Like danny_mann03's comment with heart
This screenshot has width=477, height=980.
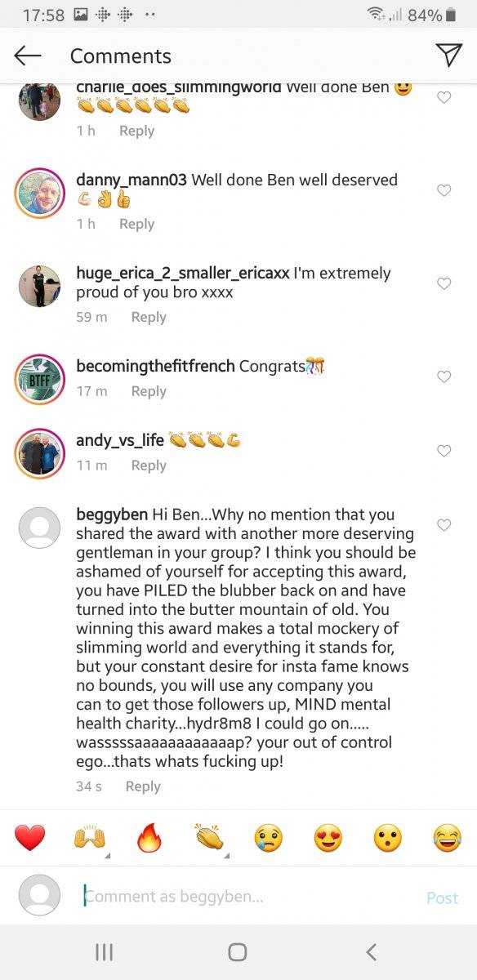[444, 190]
